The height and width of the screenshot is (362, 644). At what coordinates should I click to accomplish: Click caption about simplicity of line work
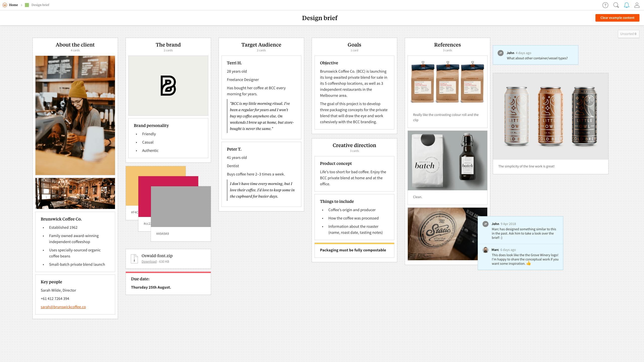click(526, 166)
